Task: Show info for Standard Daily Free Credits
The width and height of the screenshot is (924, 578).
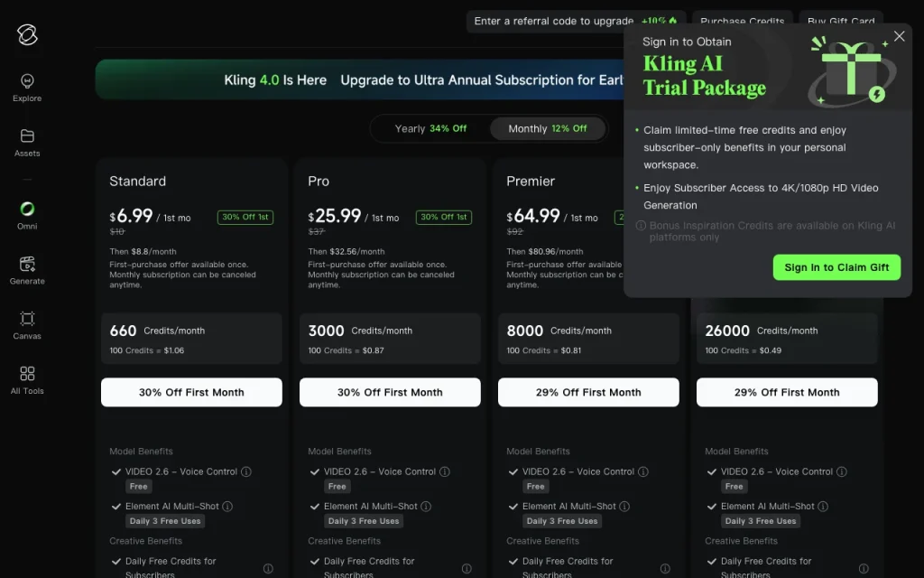Action: tap(268, 569)
